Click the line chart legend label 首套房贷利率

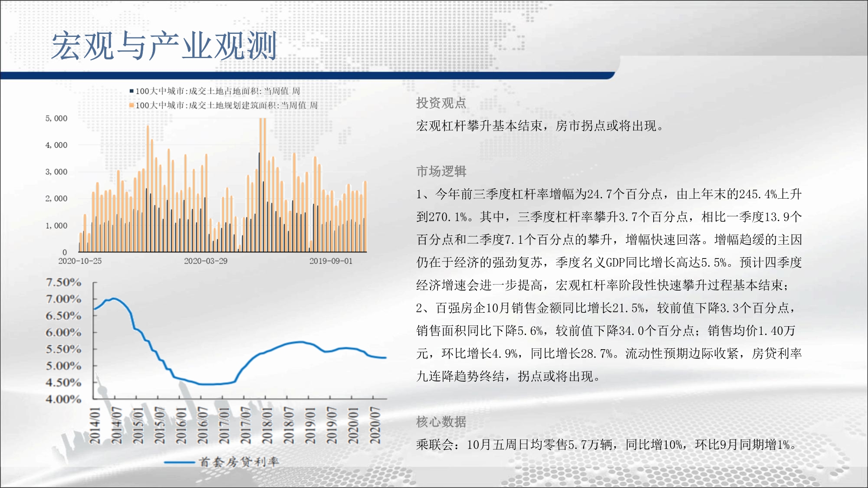(238, 462)
